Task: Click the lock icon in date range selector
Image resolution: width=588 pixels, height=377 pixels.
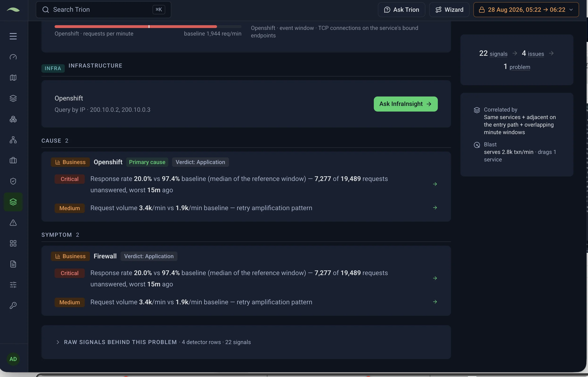Action: click(x=482, y=10)
